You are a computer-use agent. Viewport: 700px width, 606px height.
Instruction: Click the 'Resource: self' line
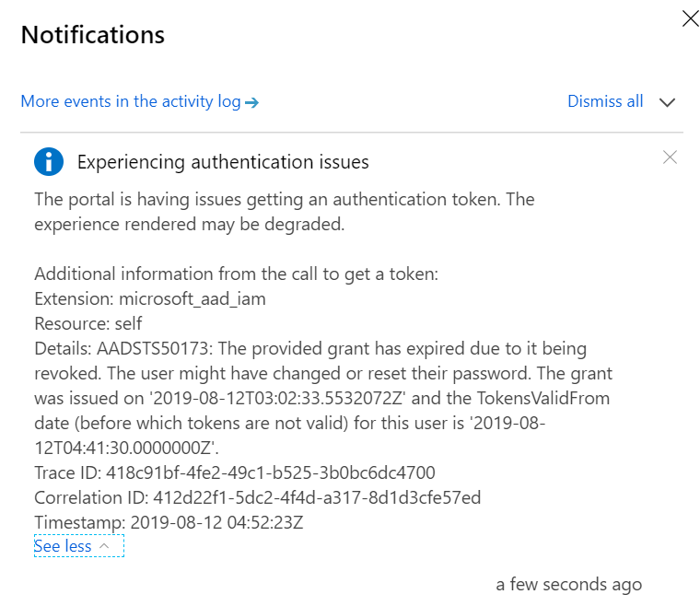pyautogui.click(x=88, y=323)
